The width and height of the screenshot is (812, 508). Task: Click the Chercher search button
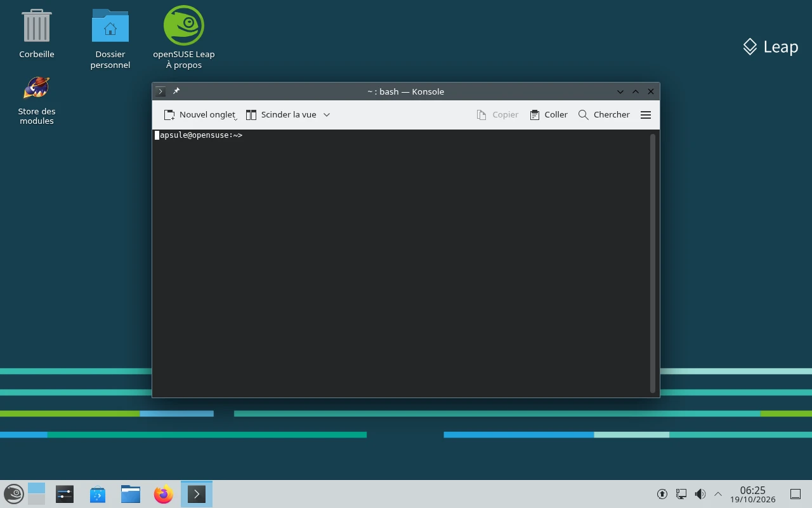pos(604,115)
